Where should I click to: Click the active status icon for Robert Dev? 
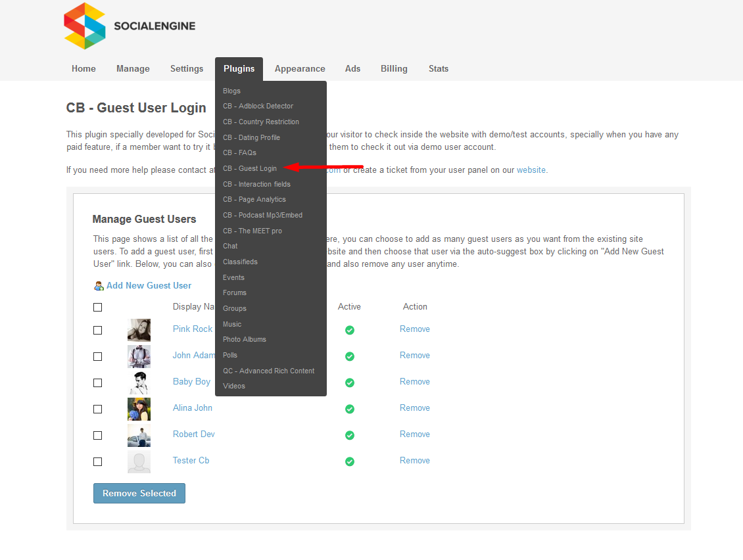[350, 435]
